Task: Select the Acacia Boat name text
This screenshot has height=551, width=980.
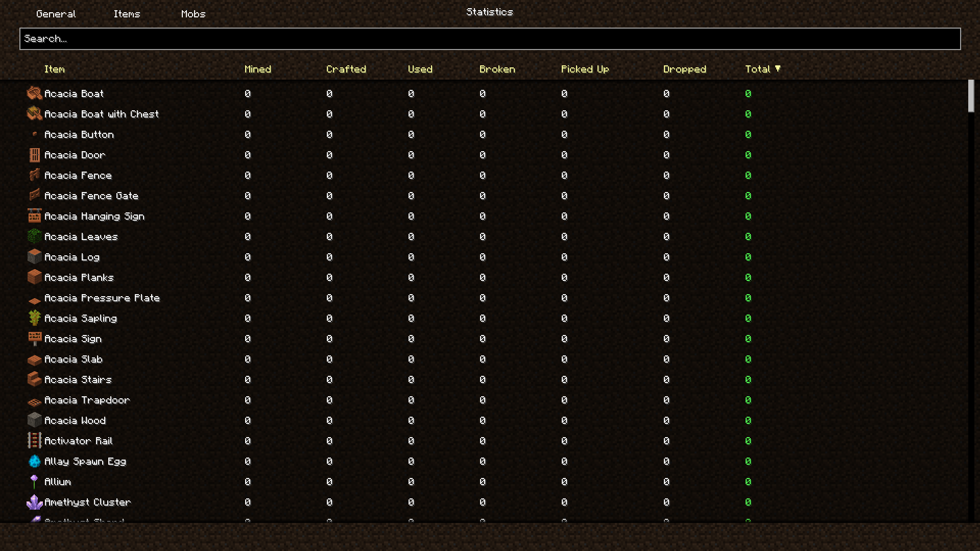Action: [x=74, y=93]
